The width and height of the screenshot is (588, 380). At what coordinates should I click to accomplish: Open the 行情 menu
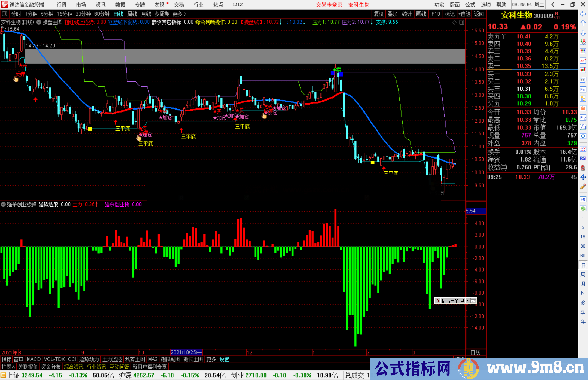click(61, 5)
